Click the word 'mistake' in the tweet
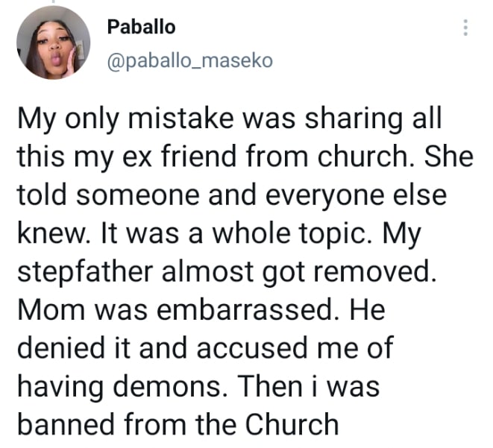This screenshot has height=448, width=493. 180,119
